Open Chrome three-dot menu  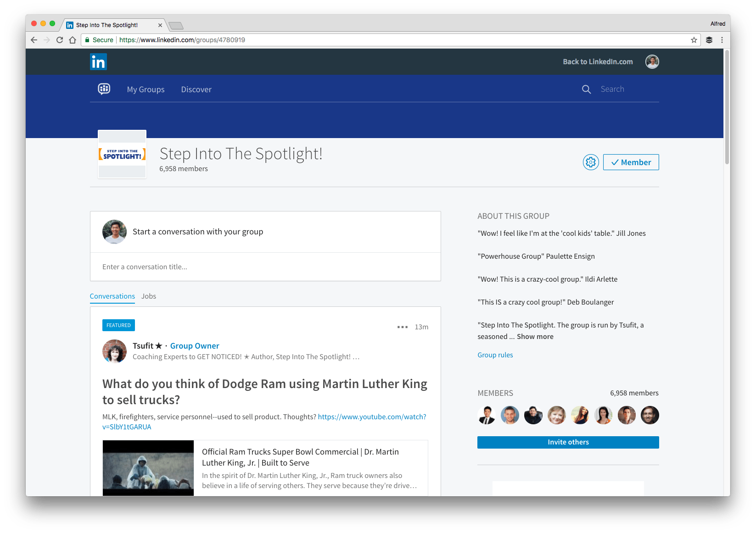click(x=722, y=40)
